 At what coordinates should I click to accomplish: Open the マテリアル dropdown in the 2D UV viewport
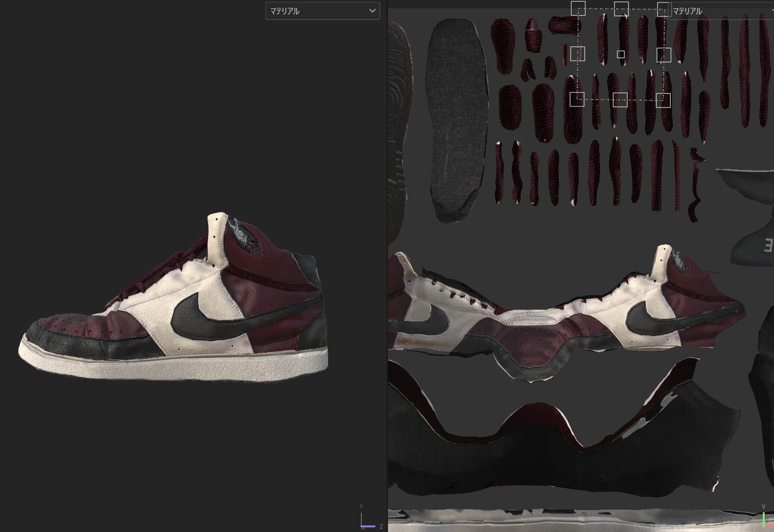[721, 11]
